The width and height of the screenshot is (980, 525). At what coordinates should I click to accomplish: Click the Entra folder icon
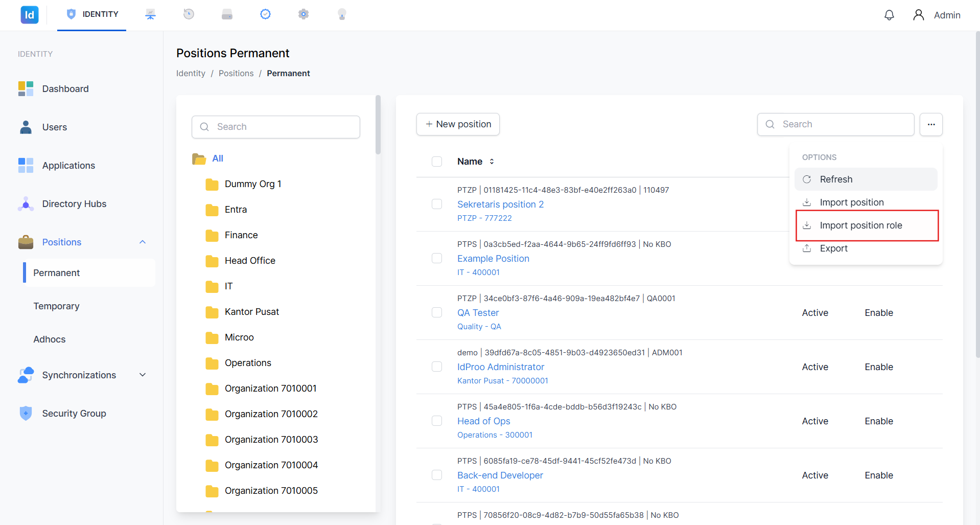point(212,210)
